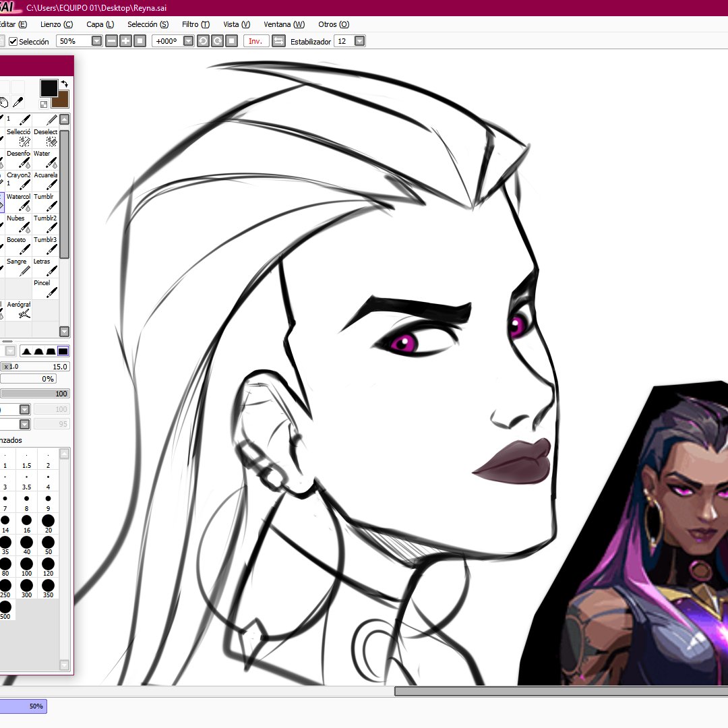Image resolution: width=728 pixels, height=728 pixels.
Task: Select the Nubes brush
Action: (x=19, y=224)
